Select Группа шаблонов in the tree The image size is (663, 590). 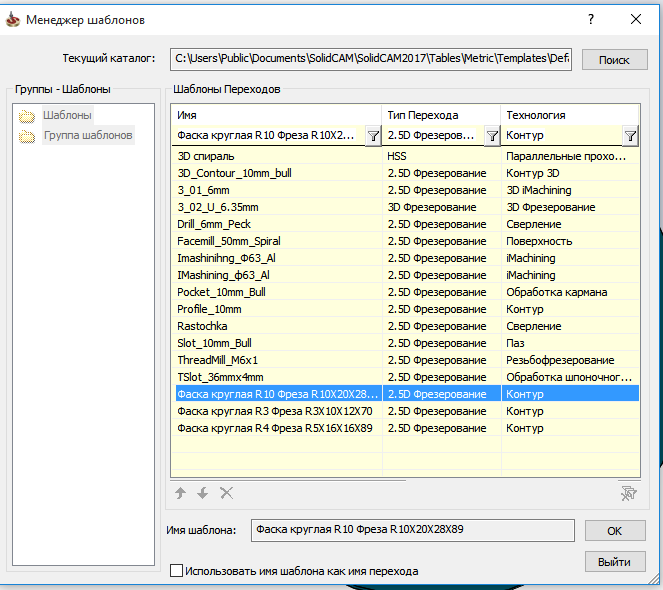(88, 135)
